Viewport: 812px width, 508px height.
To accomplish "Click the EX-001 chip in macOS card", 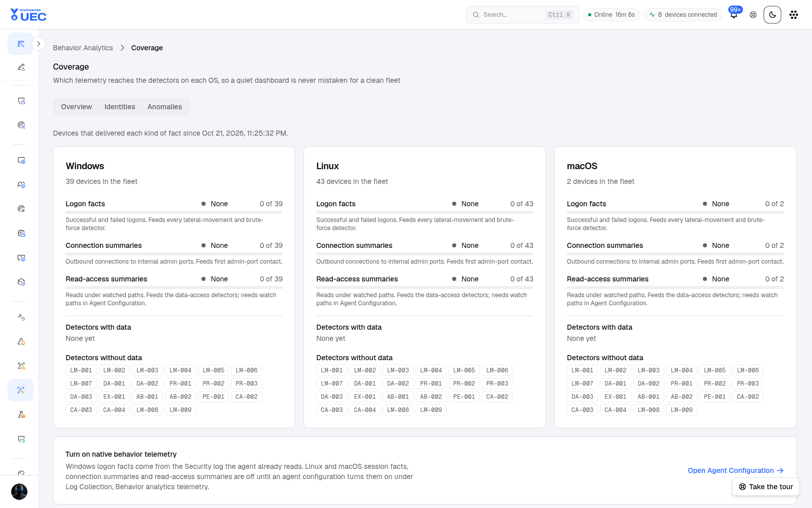I will (x=616, y=397).
